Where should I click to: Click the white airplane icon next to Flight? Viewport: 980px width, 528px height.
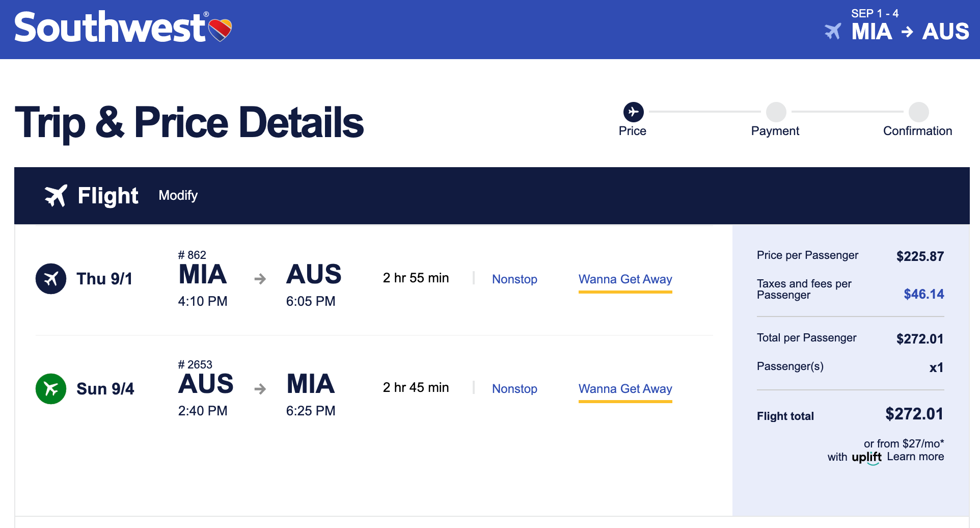pyautogui.click(x=56, y=196)
